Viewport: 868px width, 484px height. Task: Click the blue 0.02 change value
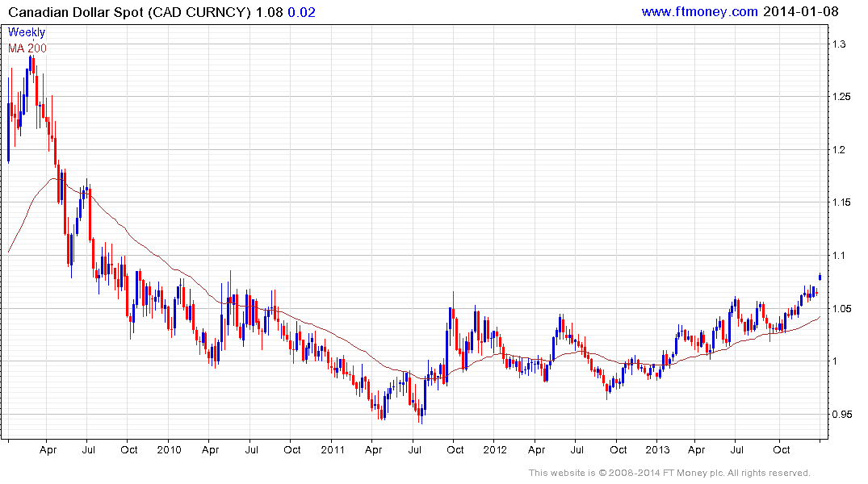point(302,12)
